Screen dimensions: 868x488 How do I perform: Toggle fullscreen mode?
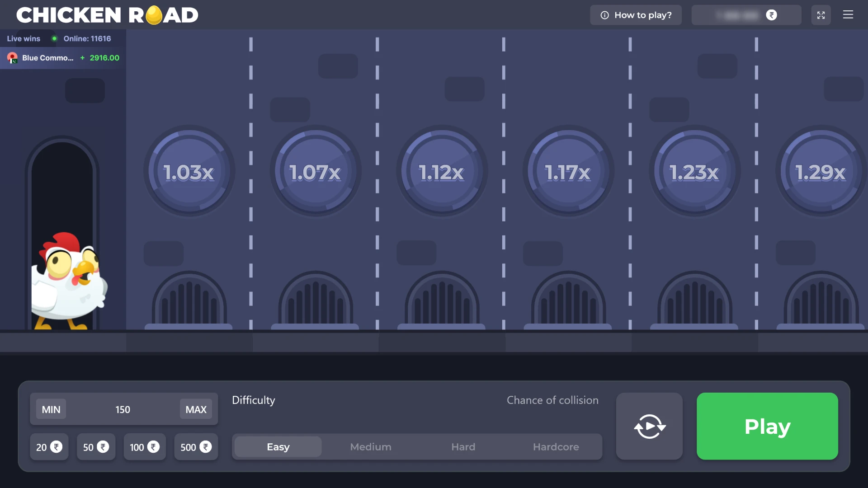tap(821, 15)
